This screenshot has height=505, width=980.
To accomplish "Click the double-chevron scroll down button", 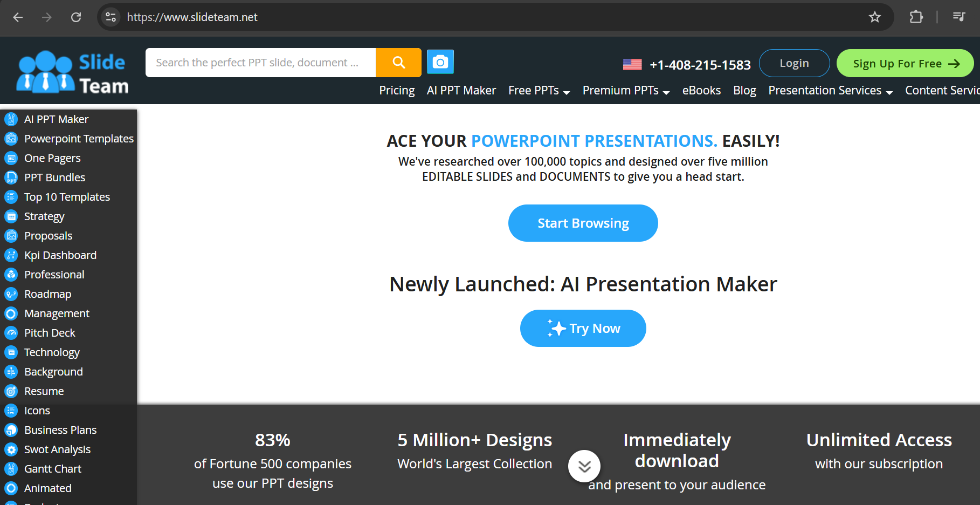I will click(584, 466).
